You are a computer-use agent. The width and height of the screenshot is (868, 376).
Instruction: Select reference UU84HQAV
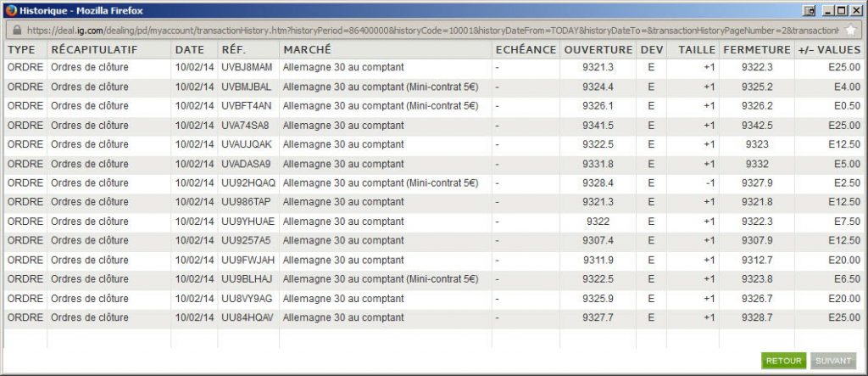click(248, 317)
